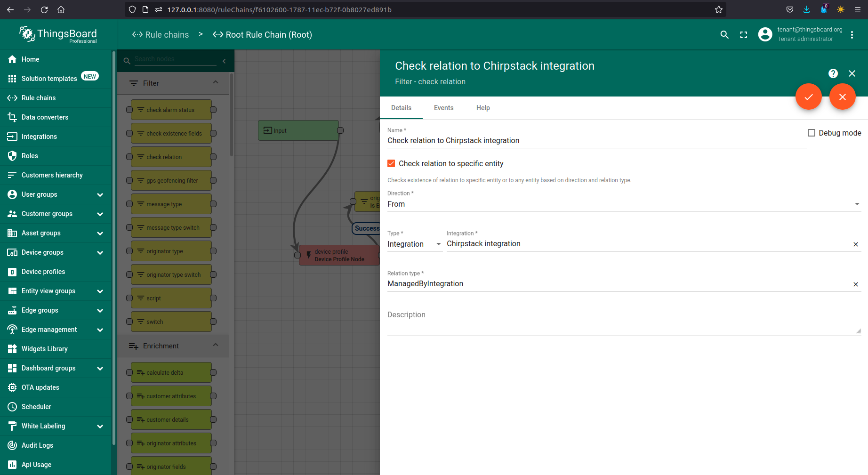868x475 pixels.
Task: Clear the Chirpstack integration field
Action: pos(856,244)
